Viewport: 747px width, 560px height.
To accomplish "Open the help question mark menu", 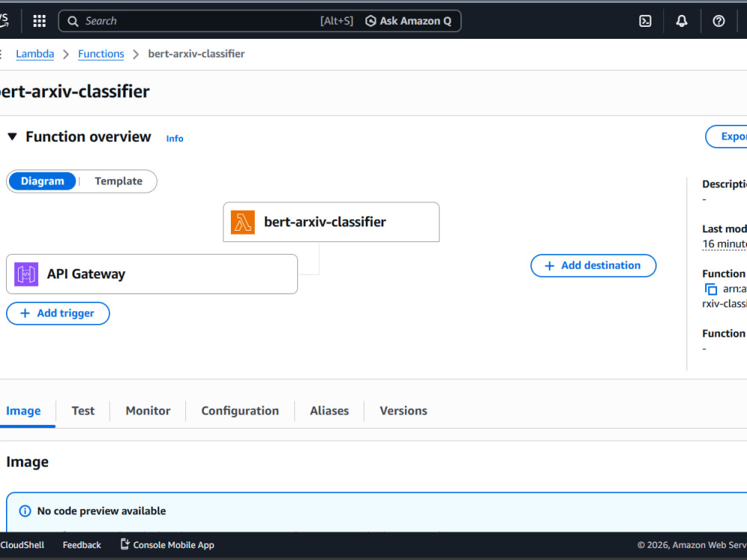I will pyautogui.click(x=719, y=21).
